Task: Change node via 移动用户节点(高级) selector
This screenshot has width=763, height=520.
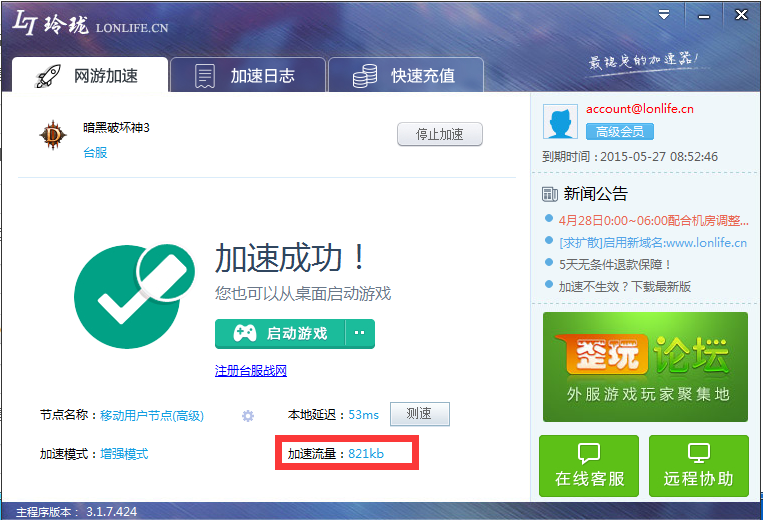Action: point(151,415)
